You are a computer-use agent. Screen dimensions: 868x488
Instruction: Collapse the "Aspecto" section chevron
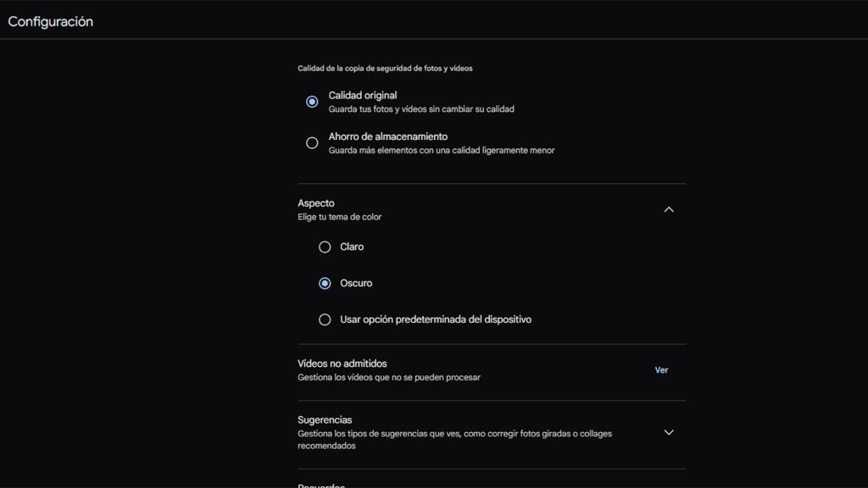coord(669,208)
